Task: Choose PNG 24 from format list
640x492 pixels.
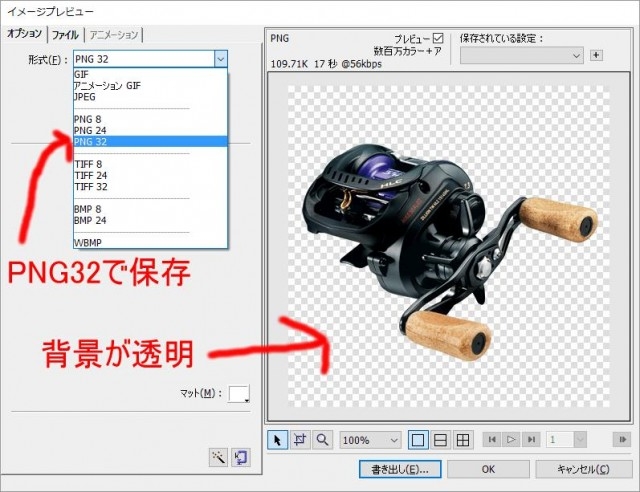Action: 150,131
